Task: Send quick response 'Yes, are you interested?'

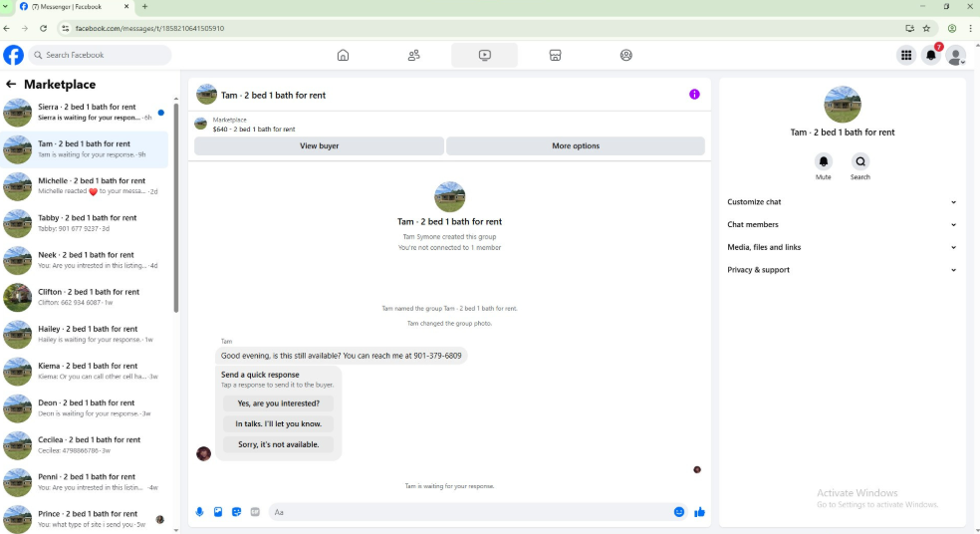Action: [x=278, y=403]
